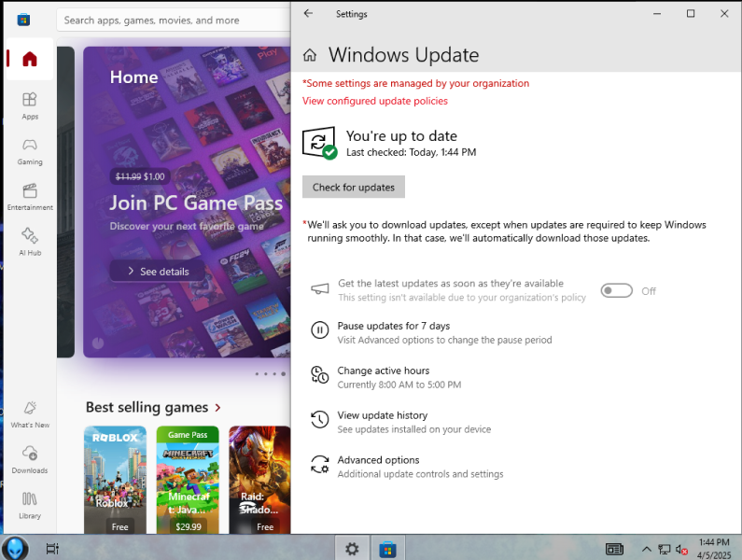Screen dimensions: 742x560
Task: Click the Microsoft Store search box
Action: click(174, 21)
